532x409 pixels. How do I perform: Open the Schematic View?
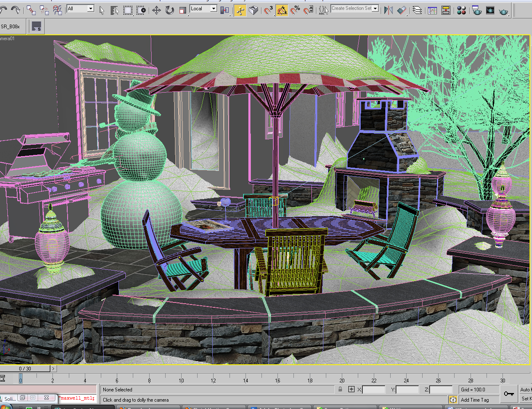pos(446,10)
